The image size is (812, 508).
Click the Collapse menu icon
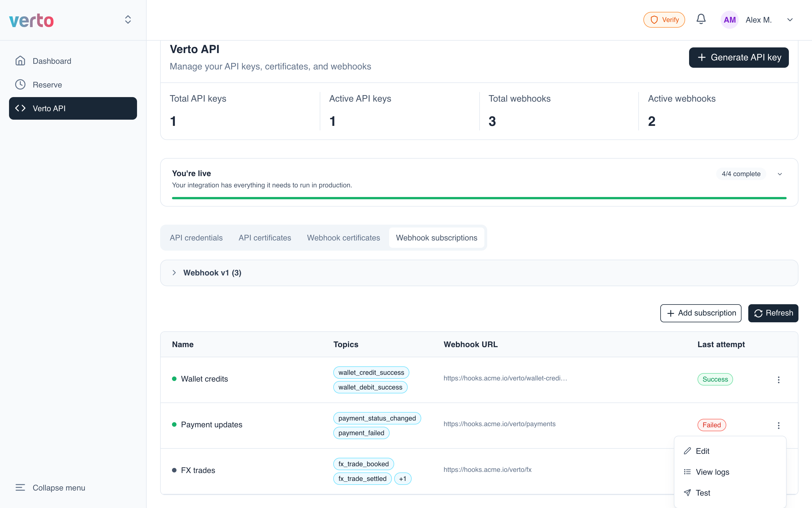21,487
